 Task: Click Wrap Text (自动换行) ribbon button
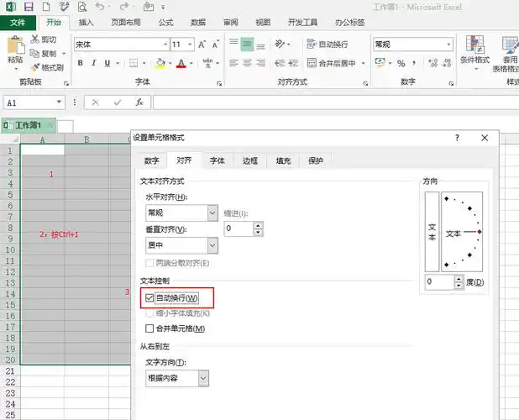pyautogui.click(x=327, y=44)
